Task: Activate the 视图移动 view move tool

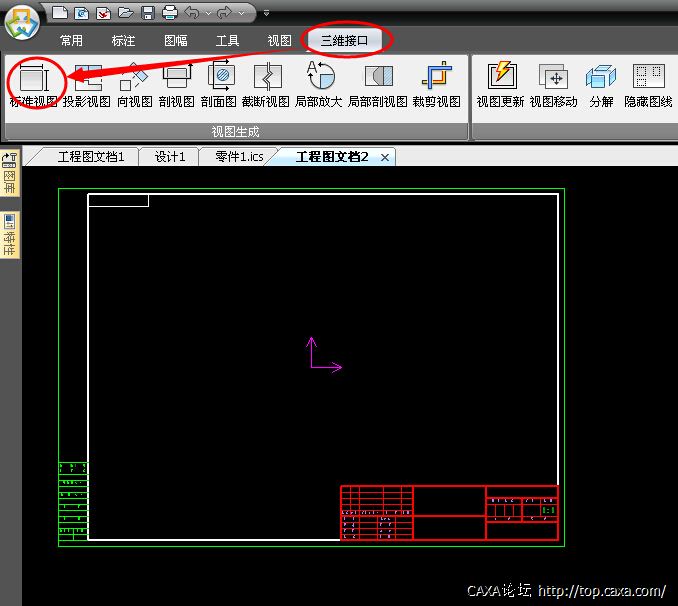Action: click(x=554, y=84)
